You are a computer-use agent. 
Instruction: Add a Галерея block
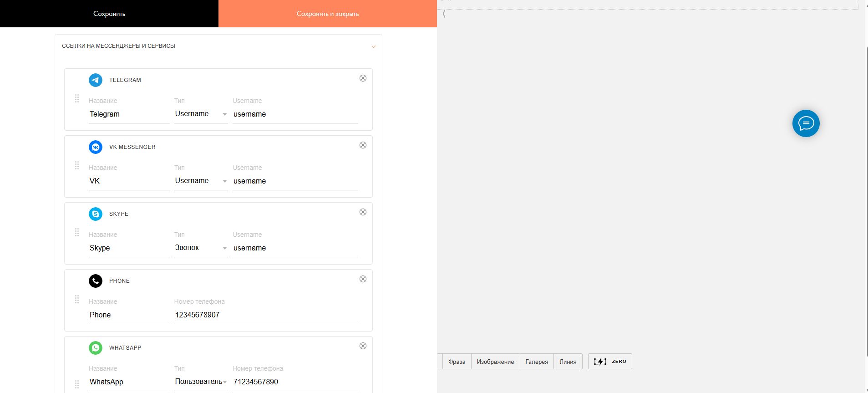(537, 362)
